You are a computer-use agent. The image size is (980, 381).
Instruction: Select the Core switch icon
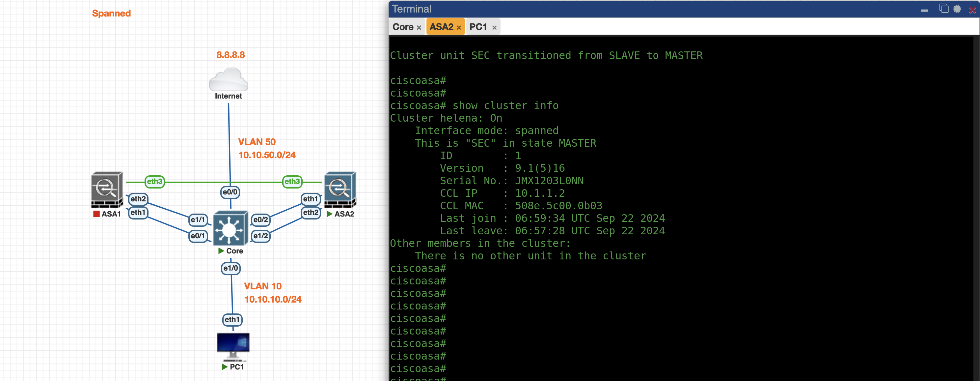230,228
